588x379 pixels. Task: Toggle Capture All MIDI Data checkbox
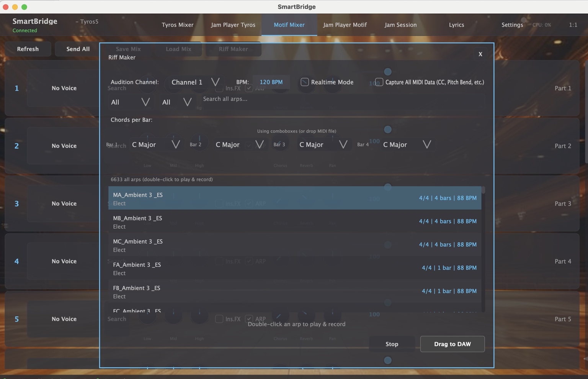coord(379,82)
